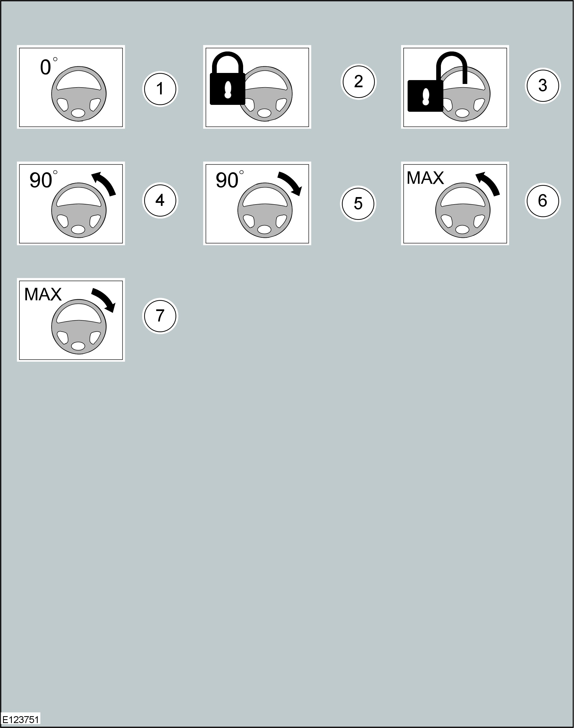Click callout number 2 circle
Screen dimensions: 574x728
click(358, 82)
